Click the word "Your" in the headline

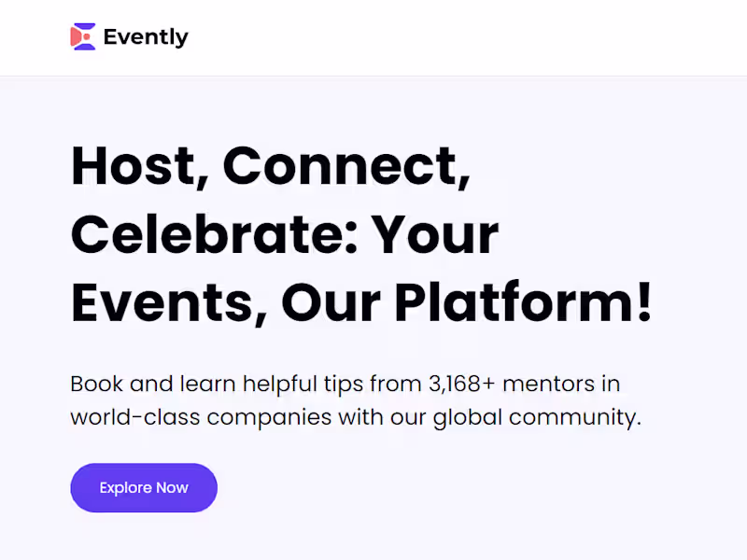click(x=435, y=235)
